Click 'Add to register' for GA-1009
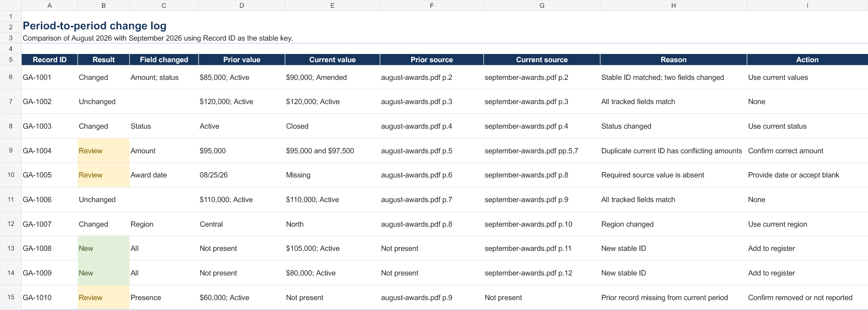The height and width of the screenshot is (310, 868). (808, 273)
